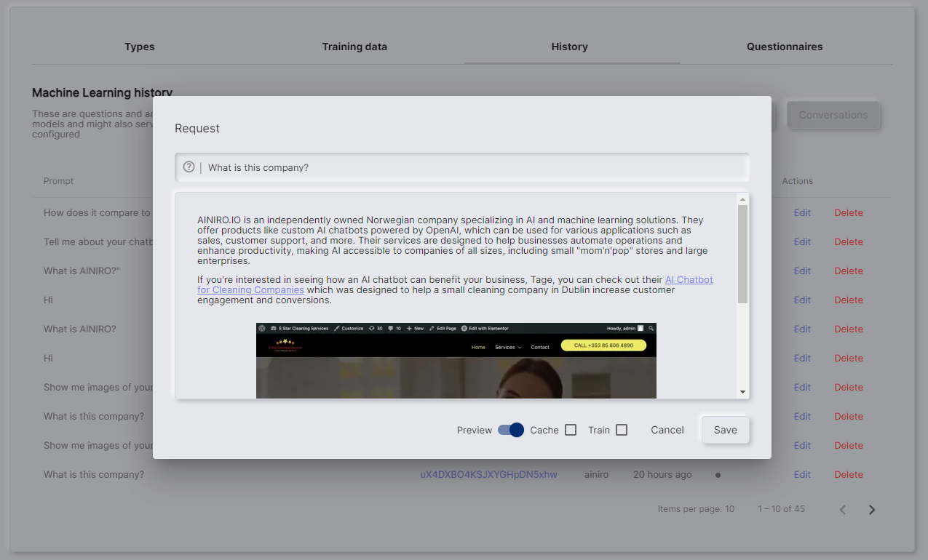Viewport: 928px width, 560px height.
Task: Switch to the Types tab
Action: click(140, 47)
